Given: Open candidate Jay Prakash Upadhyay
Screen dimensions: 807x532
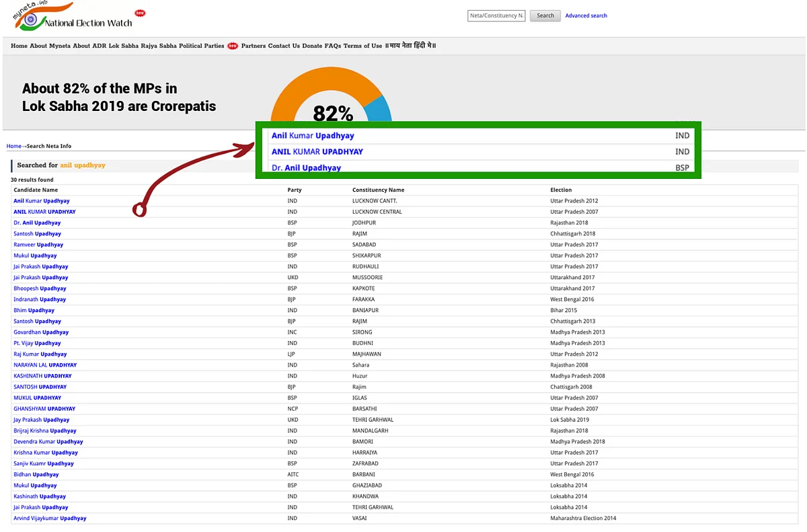Looking at the screenshot, I should coord(42,420).
